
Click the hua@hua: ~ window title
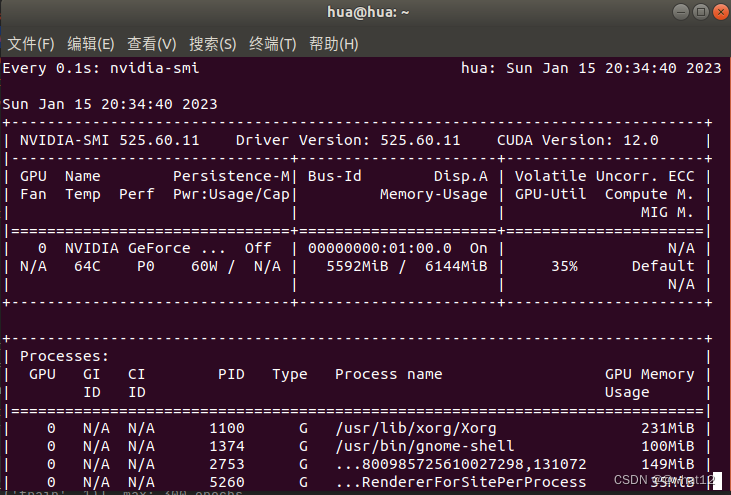(x=368, y=12)
